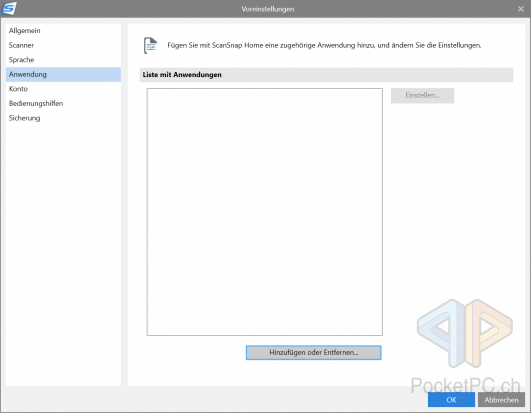Click the Voreinstellungen title bar
The image size is (531, 413).
[x=268, y=9]
